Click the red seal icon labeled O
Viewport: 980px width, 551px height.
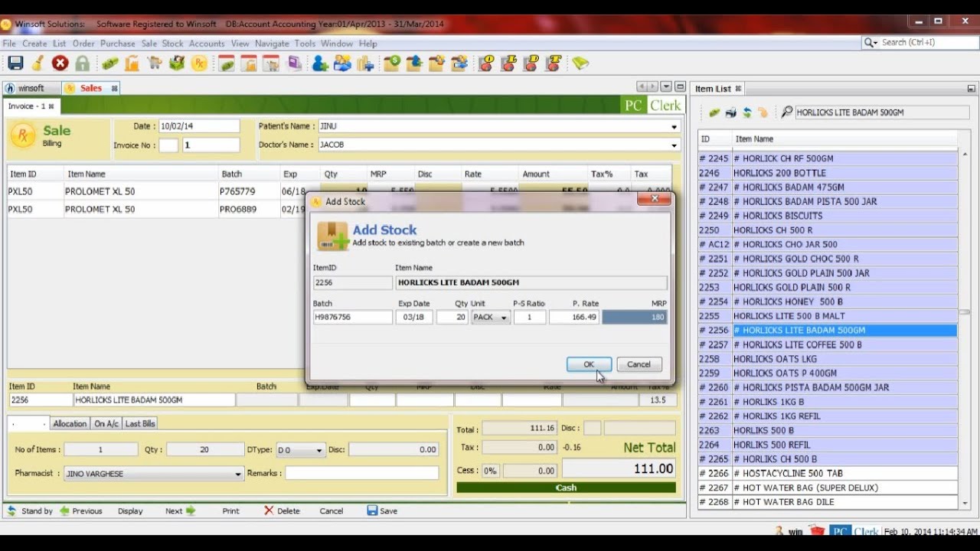pos(486,64)
